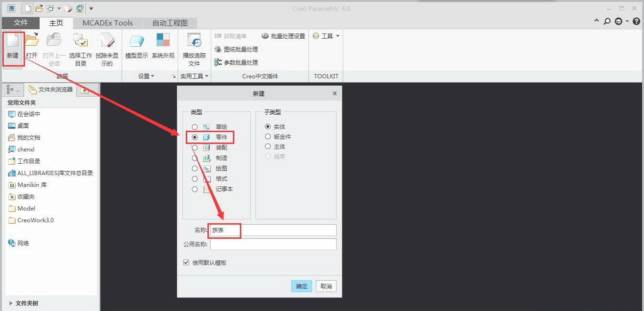Select the 主体 body subtype radio button
The image size is (644, 311).
[268, 146]
